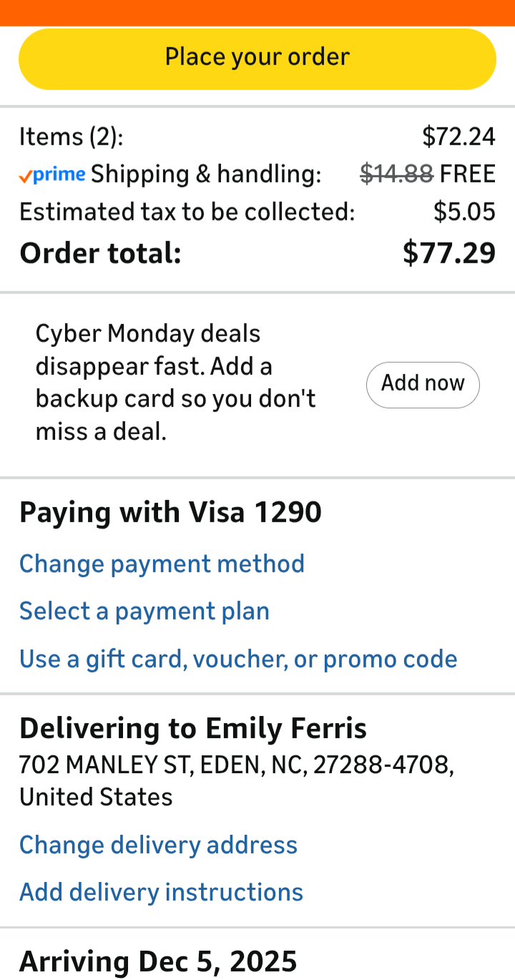Tap the FREE shipping text
Viewport: 515px width, 980px height.
point(468,174)
